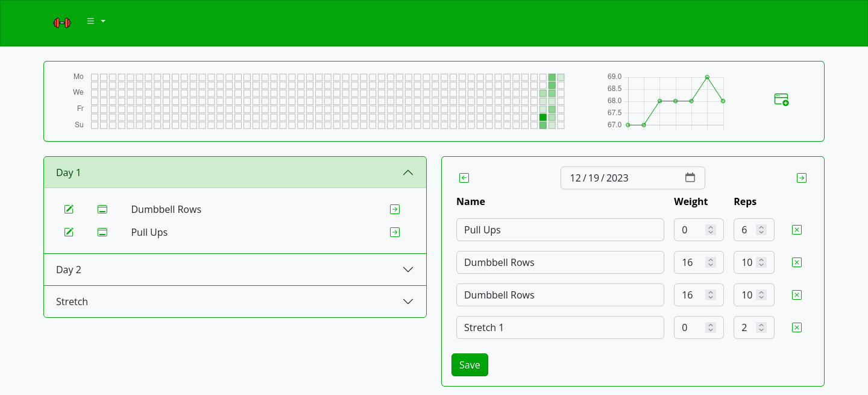Click the red dumbbell logo
This screenshot has width=868, height=395.
click(62, 23)
